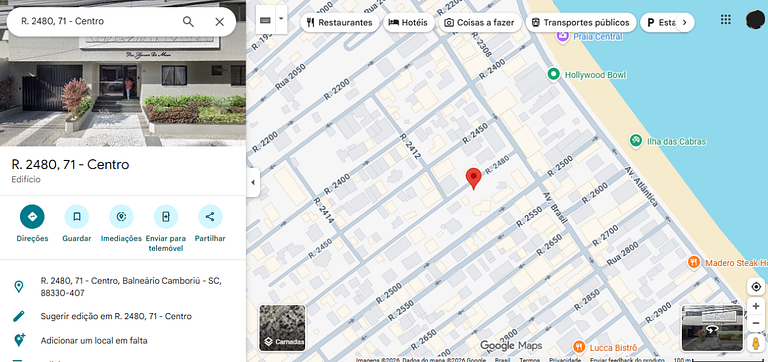The width and height of the screenshot is (768, 362).
Task: Select Enviar para telemóvel icon
Action: (166, 217)
